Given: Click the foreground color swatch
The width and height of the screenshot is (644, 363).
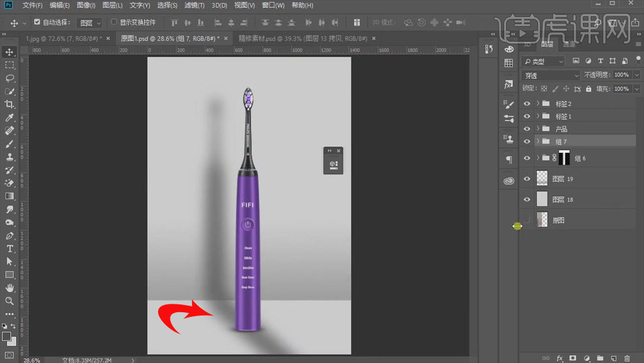Looking at the screenshot, I should (7, 336).
